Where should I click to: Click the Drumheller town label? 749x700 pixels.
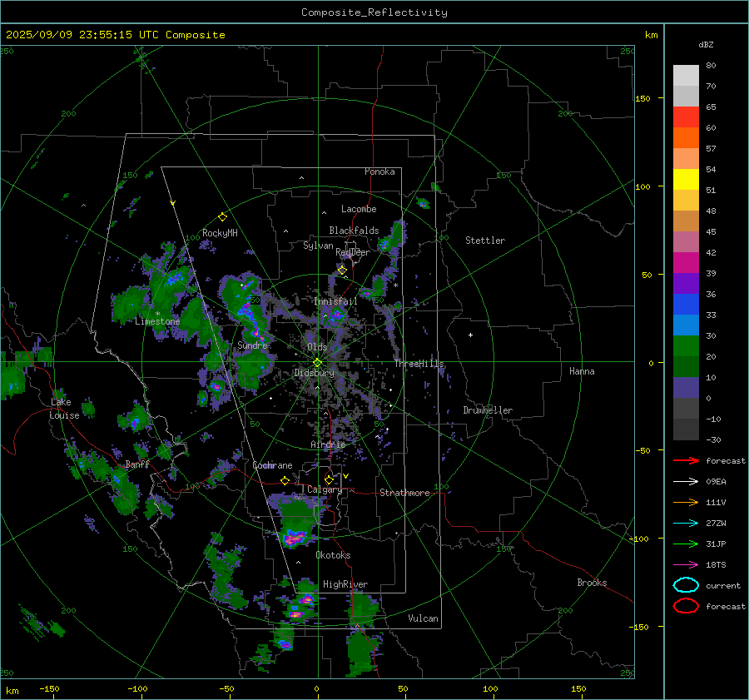tap(488, 410)
